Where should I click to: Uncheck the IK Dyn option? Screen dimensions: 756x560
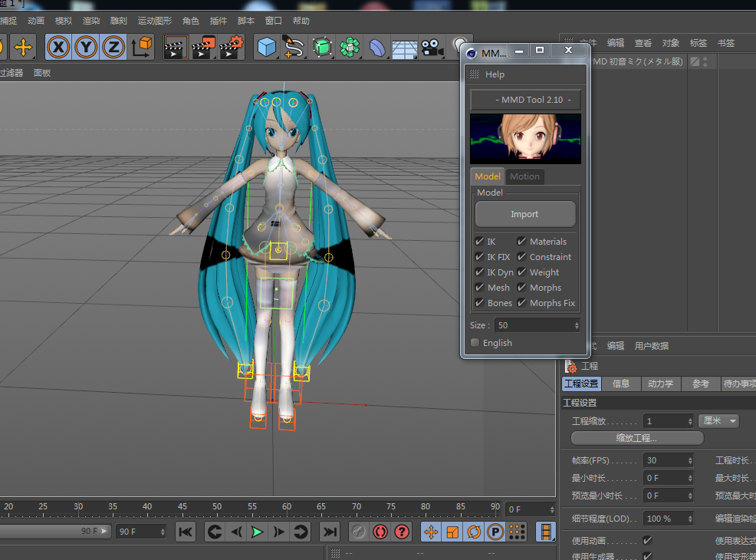(479, 272)
